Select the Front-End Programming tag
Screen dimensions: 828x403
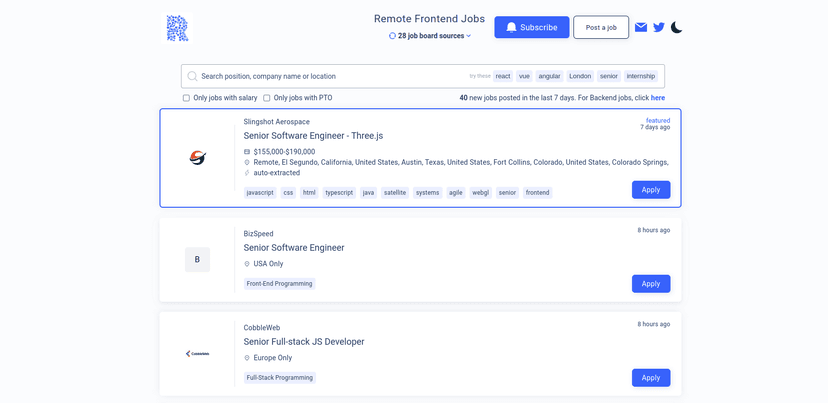[279, 284]
